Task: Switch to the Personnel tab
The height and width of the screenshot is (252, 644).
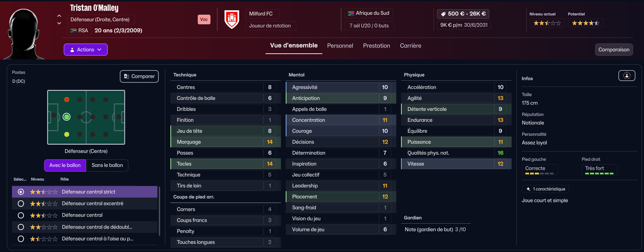Action: coord(340,45)
